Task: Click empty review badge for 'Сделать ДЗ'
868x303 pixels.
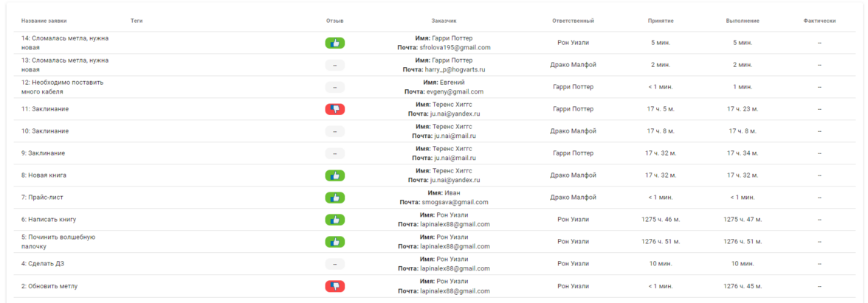Action: tap(334, 264)
